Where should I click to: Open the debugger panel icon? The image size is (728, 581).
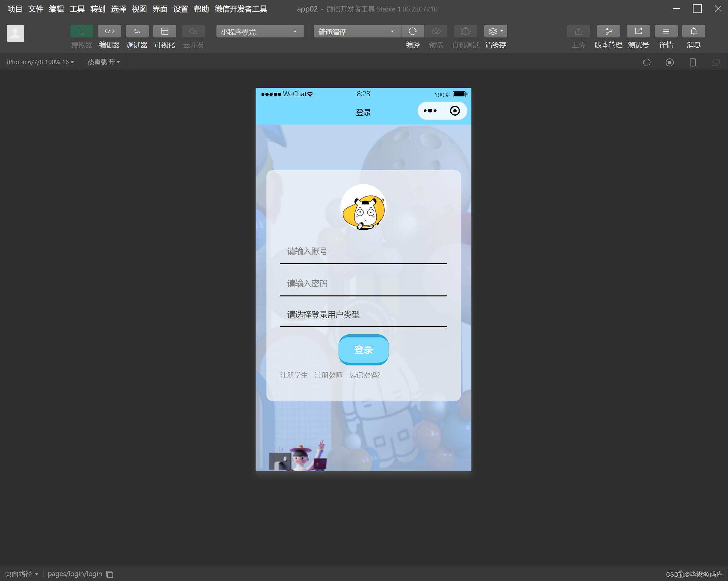click(x=137, y=31)
